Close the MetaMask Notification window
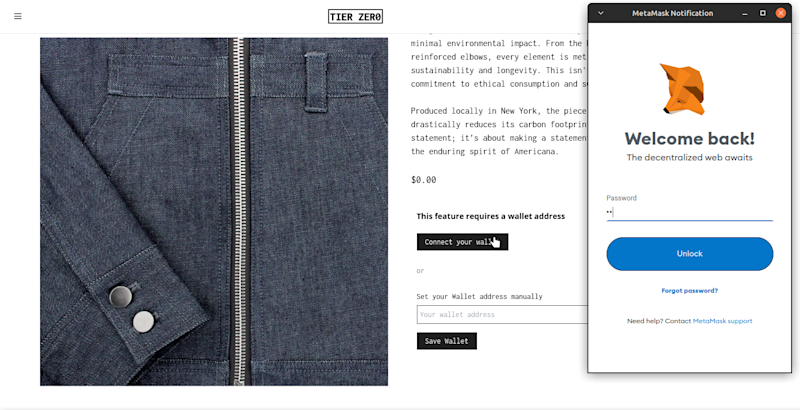Image resolution: width=800 pixels, height=410 pixels. (x=781, y=13)
